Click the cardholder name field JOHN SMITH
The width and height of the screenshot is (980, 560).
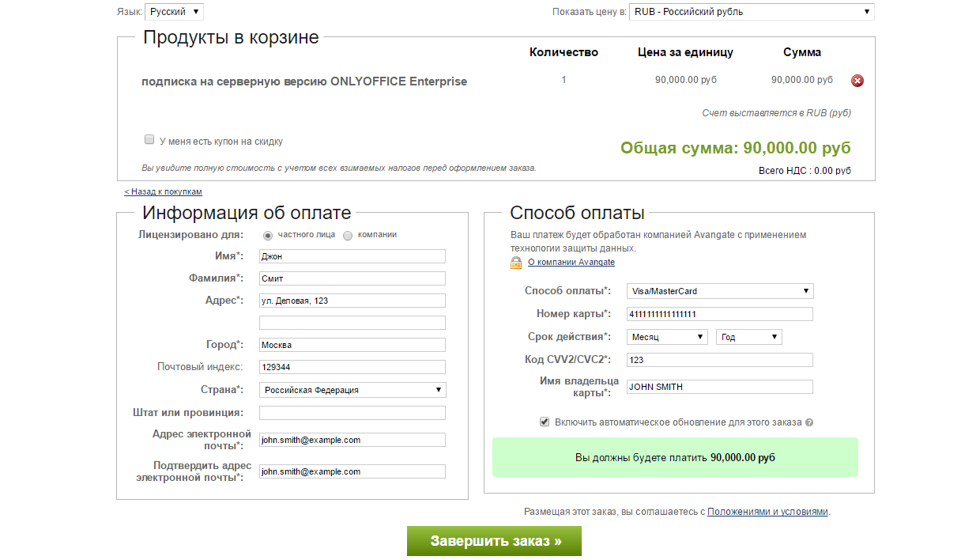(720, 387)
